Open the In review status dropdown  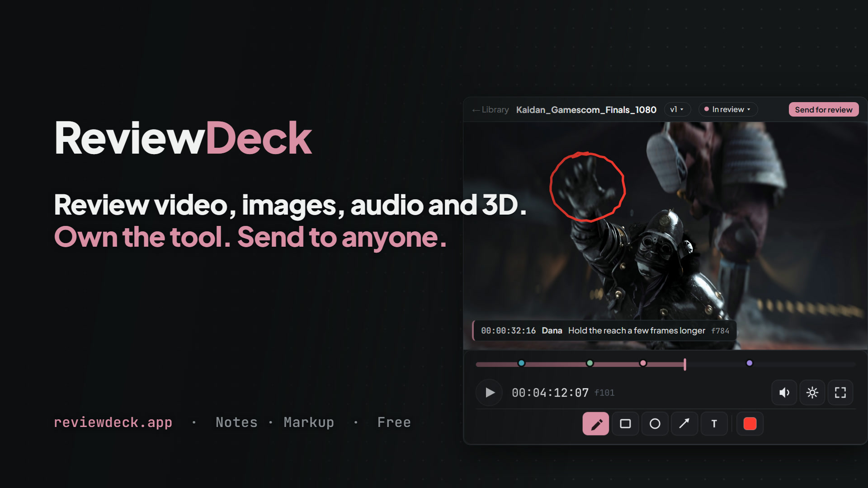click(x=728, y=109)
